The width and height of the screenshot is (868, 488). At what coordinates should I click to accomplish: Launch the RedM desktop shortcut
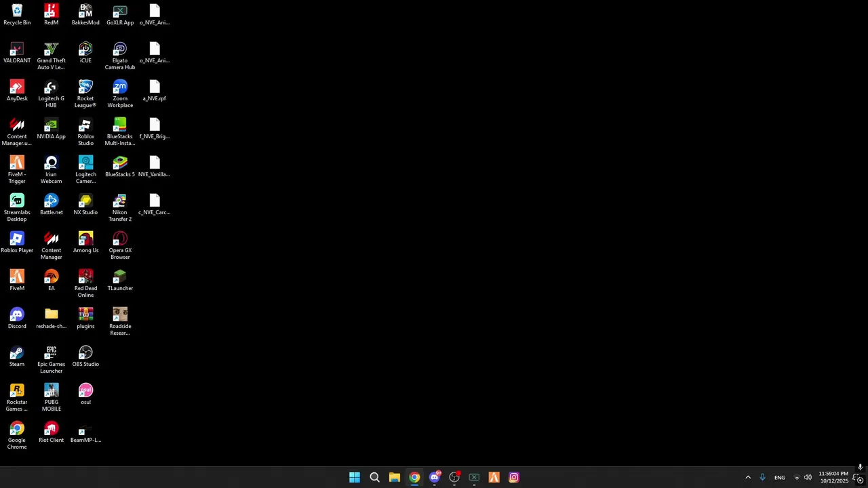pos(51,15)
